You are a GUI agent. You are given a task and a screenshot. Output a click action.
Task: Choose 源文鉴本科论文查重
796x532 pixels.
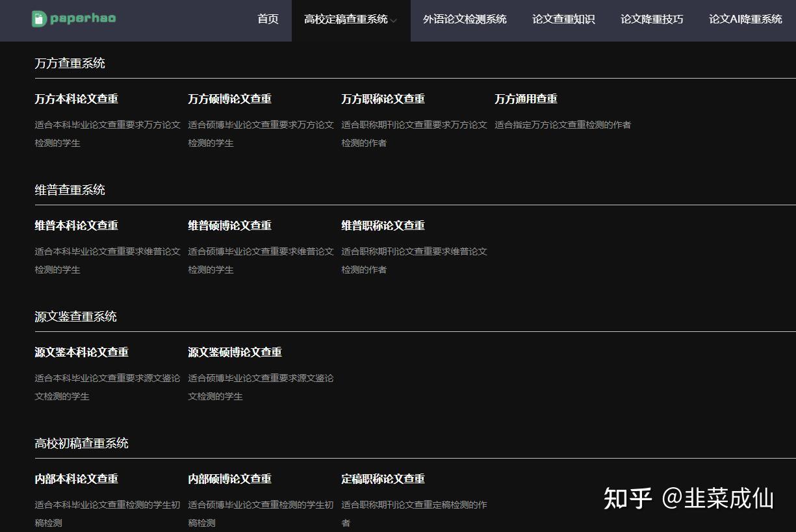click(82, 352)
